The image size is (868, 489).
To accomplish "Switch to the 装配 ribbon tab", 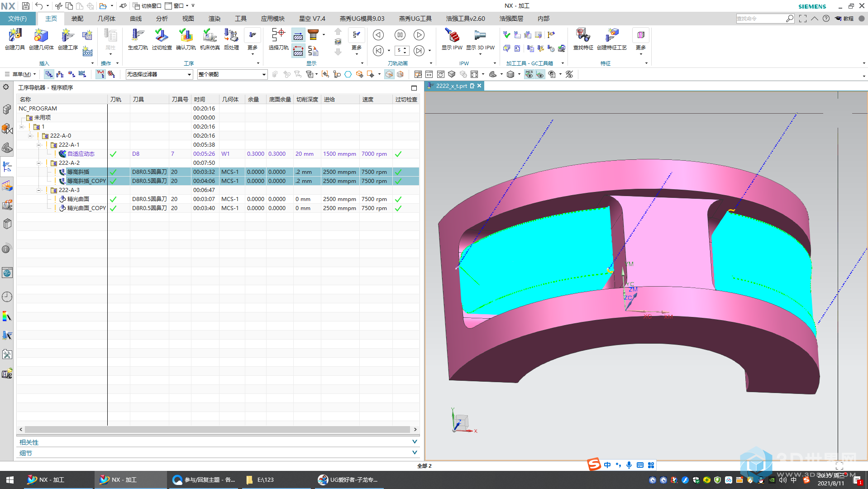I will point(77,19).
